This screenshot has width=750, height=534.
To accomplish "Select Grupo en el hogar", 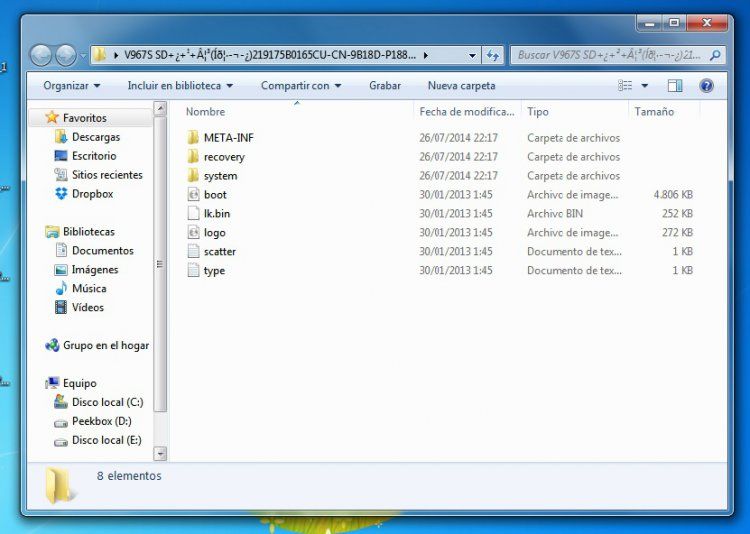I will pos(106,345).
